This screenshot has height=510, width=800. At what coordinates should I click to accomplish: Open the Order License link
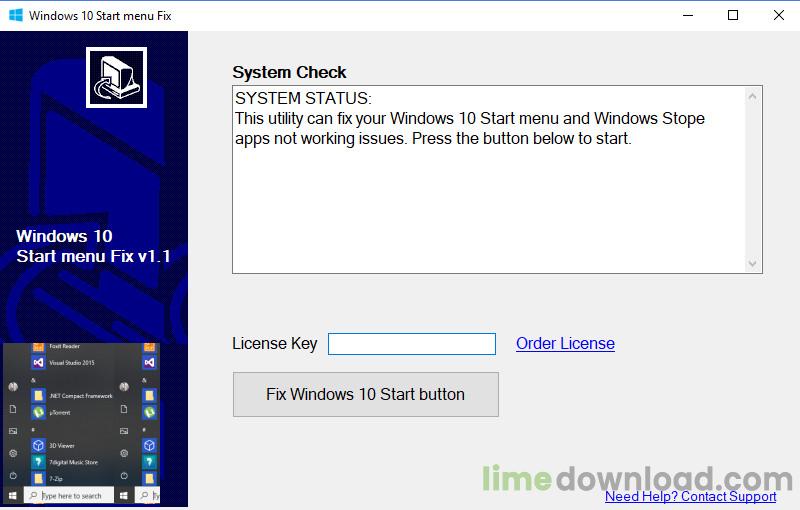(x=565, y=343)
